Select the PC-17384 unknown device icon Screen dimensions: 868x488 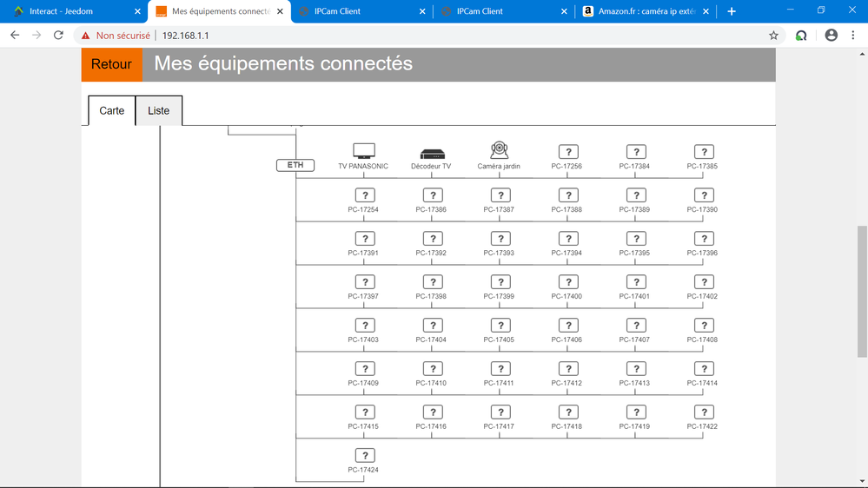[x=636, y=152]
